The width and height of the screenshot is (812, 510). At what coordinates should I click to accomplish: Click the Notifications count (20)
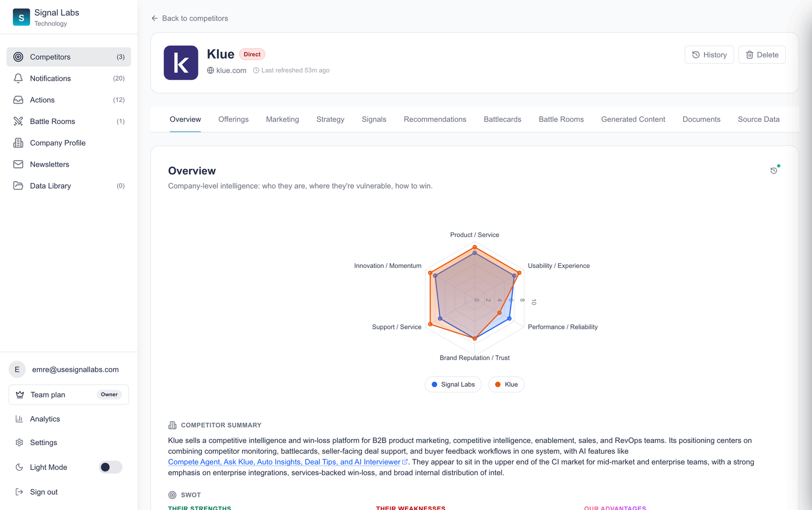tap(119, 78)
